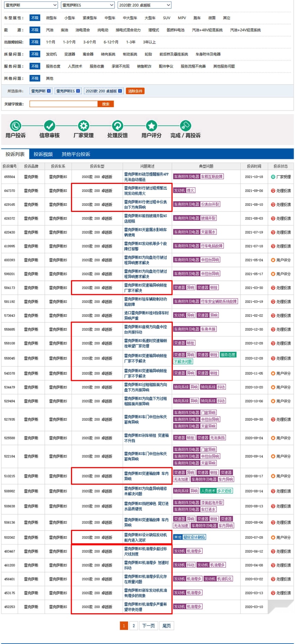Filter quality problems by 发动机
Image resolution: width=295 pixels, height=644 pixels.
coord(51,54)
